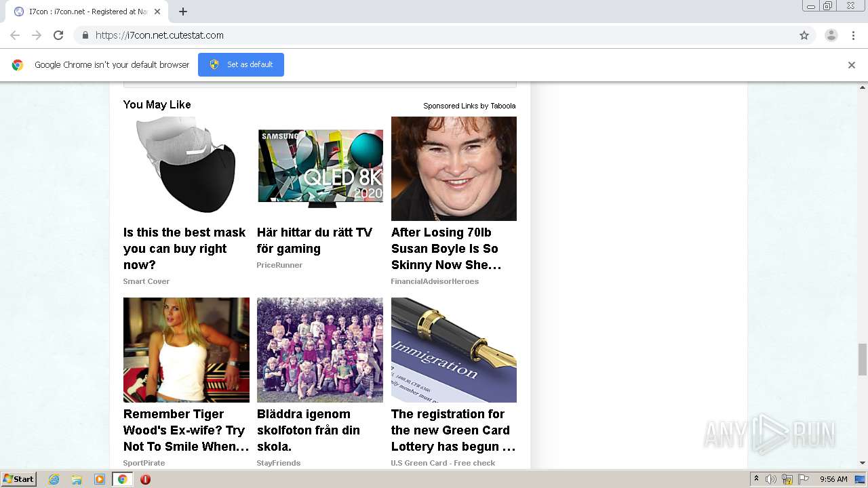The height and width of the screenshot is (488, 868).
Task: Dismiss the default browser infobar
Action: point(852,65)
